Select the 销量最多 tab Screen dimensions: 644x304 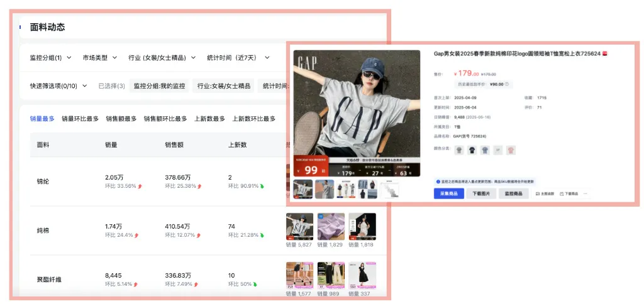(42, 119)
